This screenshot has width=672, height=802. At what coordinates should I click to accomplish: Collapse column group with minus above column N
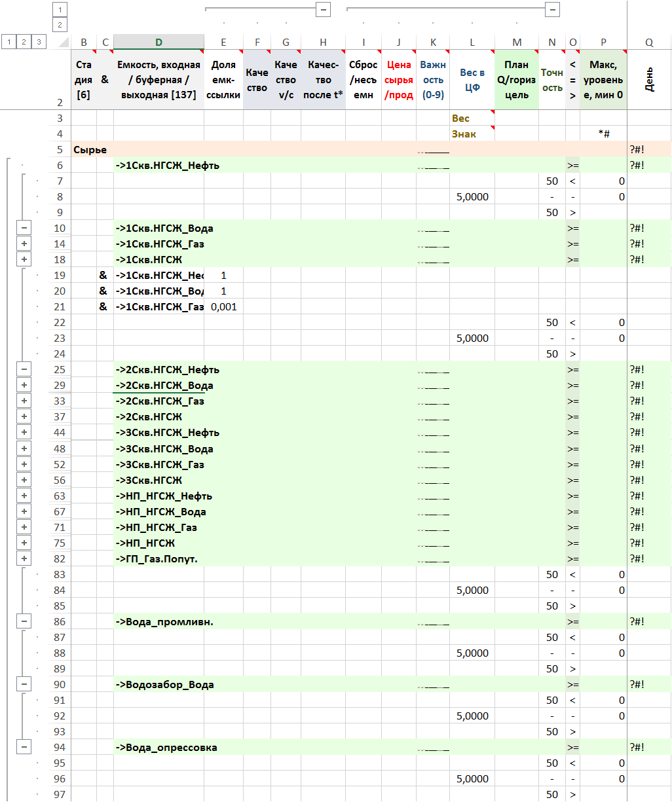point(552,10)
